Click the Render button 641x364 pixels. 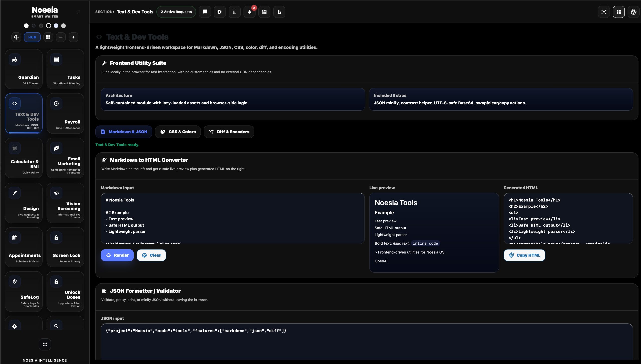(x=117, y=255)
